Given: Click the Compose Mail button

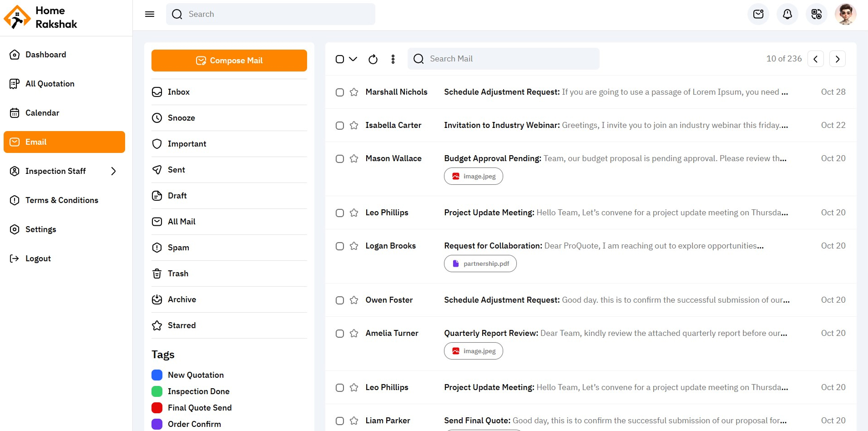Looking at the screenshot, I should pyautogui.click(x=229, y=61).
